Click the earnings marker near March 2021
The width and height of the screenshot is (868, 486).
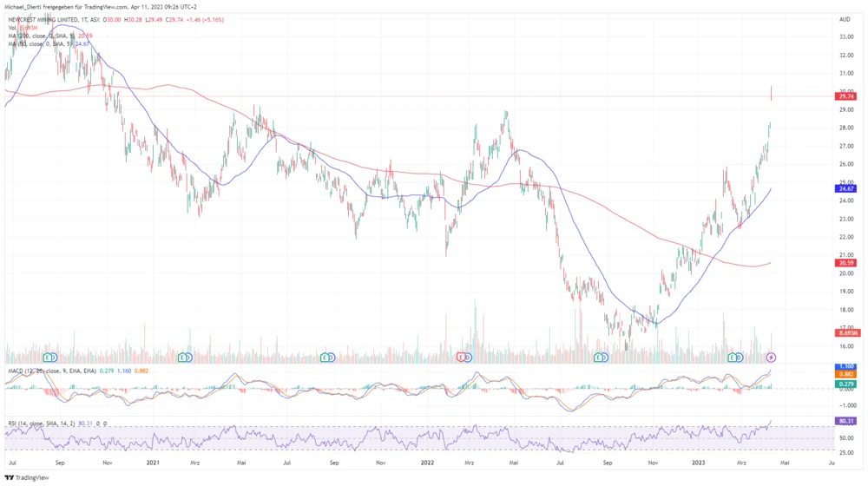184,358
